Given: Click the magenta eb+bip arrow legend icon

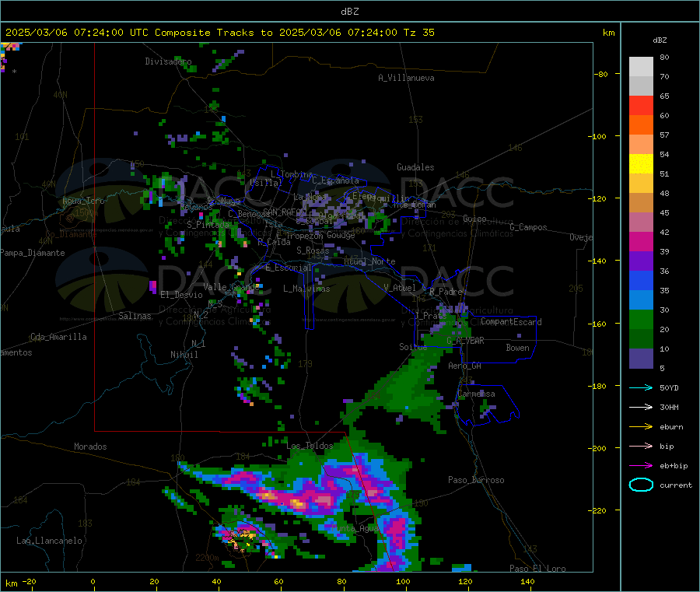Looking at the screenshot, I should coord(641,465).
